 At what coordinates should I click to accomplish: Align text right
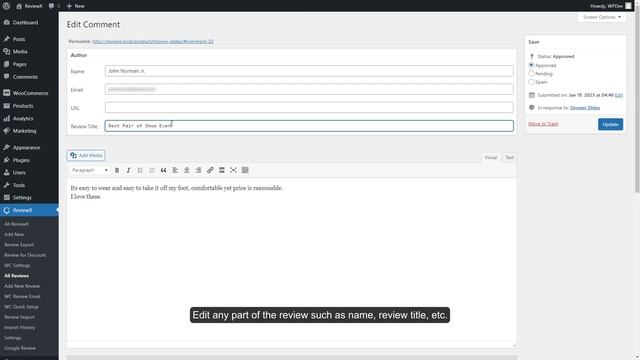tap(198, 170)
